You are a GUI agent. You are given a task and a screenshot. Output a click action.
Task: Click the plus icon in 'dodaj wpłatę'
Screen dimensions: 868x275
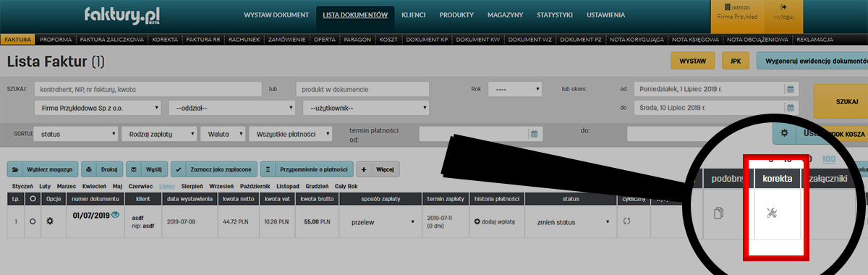point(477,221)
